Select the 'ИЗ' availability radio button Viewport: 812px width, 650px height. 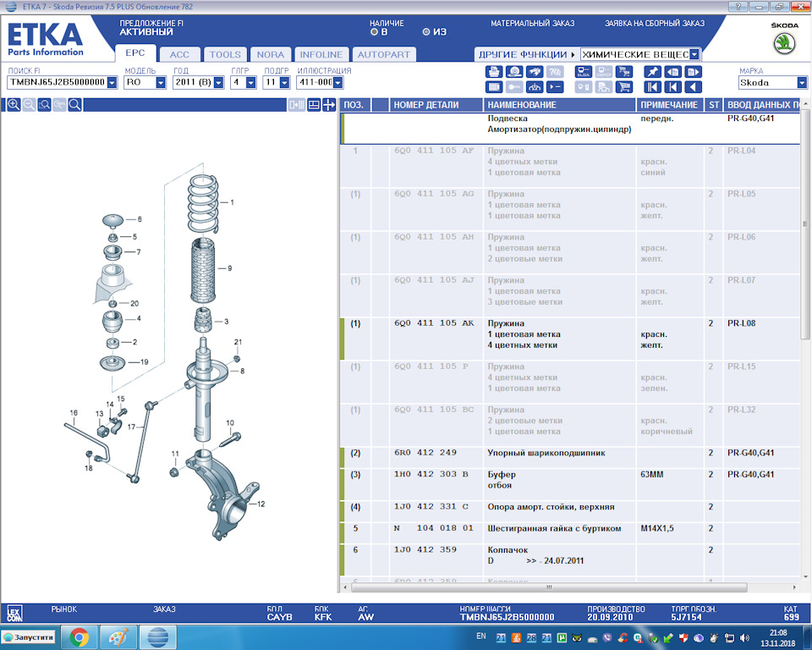click(425, 32)
